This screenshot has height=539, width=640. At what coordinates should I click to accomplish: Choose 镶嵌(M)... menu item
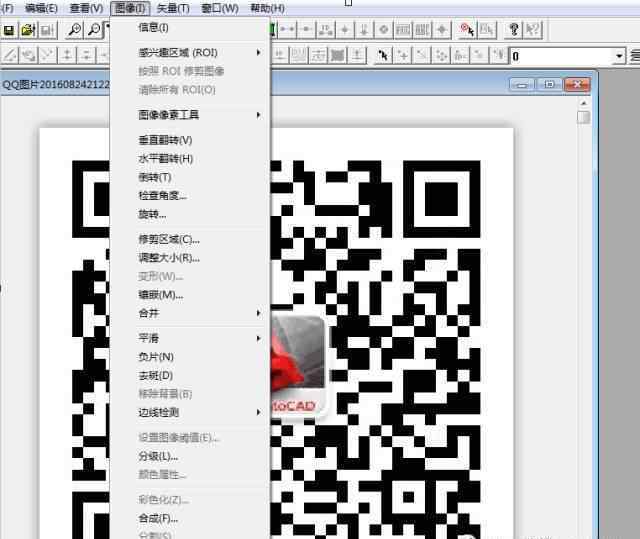click(x=189, y=295)
